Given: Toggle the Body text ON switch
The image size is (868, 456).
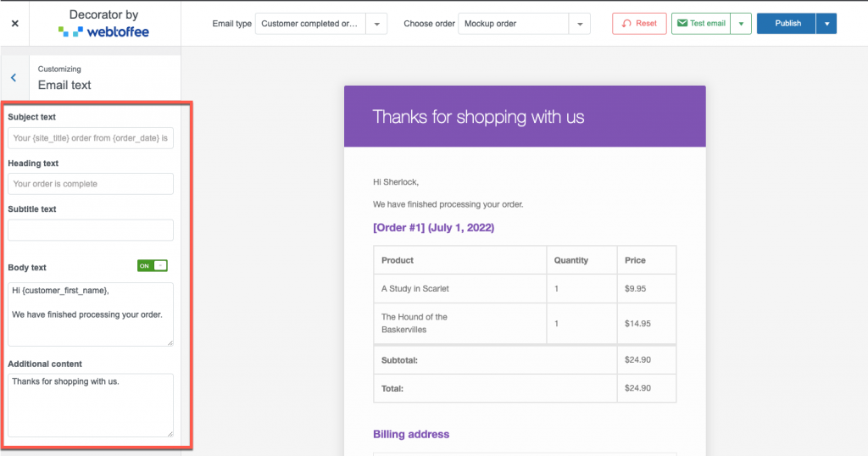Looking at the screenshot, I should (x=153, y=265).
